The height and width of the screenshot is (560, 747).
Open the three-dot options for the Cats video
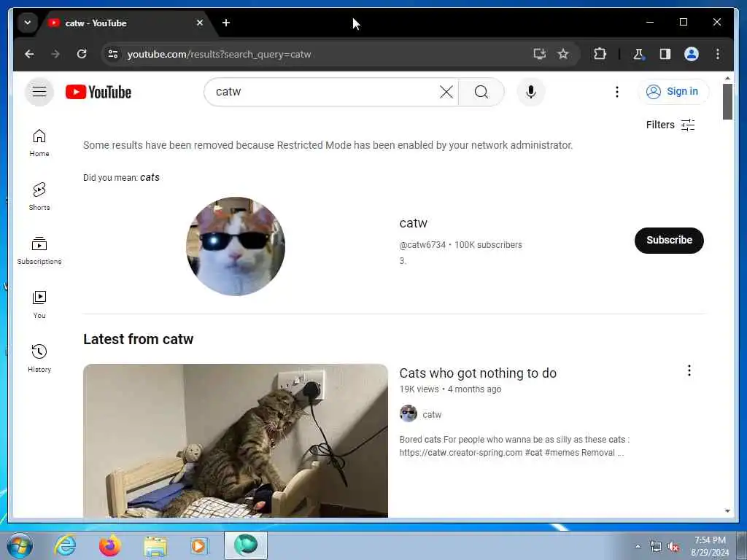pyautogui.click(x=689, y=370)
